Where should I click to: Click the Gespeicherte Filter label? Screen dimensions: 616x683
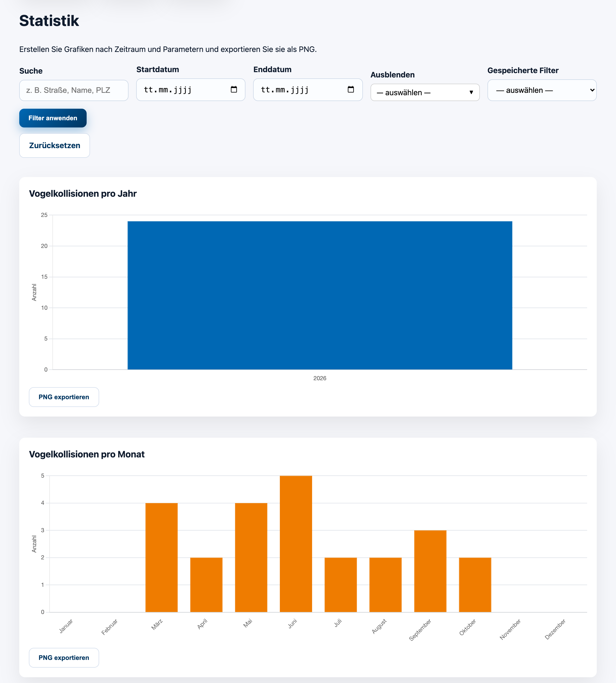tap(523, 70)
